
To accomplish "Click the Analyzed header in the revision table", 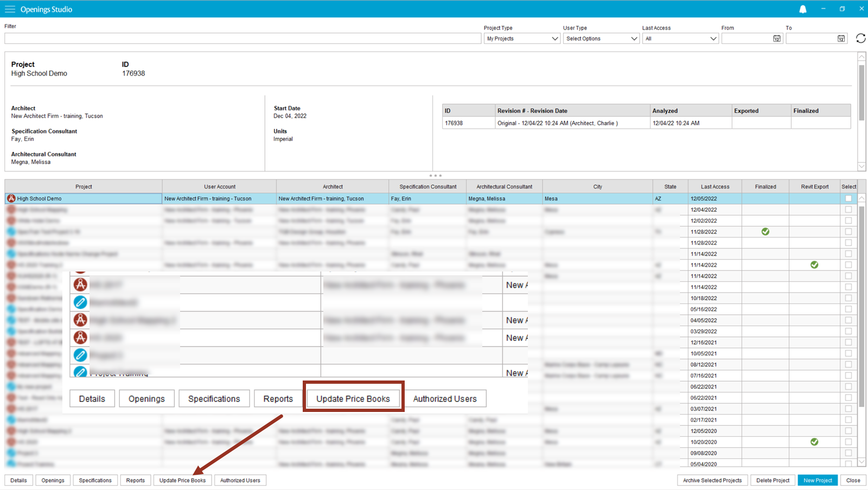I will (x=691, y=111).
